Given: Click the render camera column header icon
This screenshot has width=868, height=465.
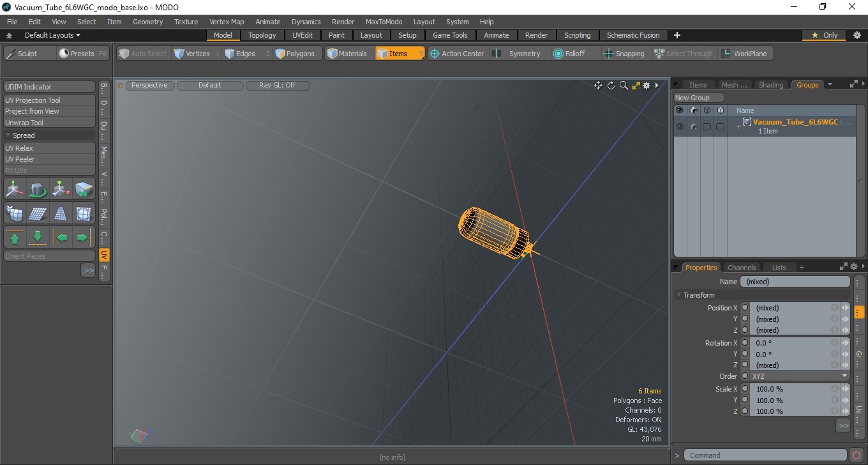Looking at the screenshot, I should tap(693, 111).
